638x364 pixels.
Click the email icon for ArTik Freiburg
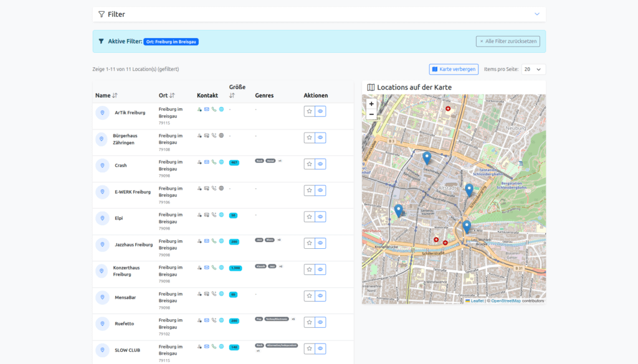pyautogui.click(x=207, y=109)
